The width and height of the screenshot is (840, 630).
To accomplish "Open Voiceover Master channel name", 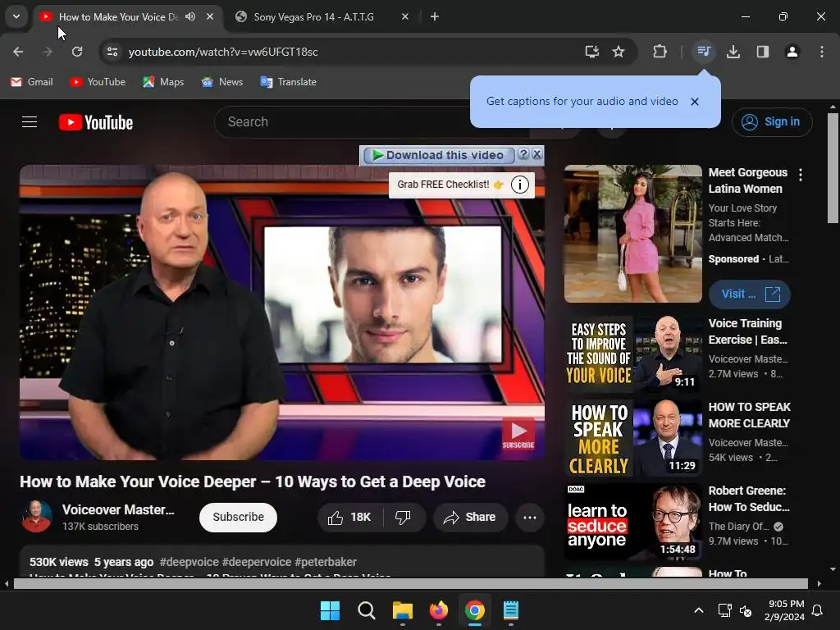I will pos(118,509).
